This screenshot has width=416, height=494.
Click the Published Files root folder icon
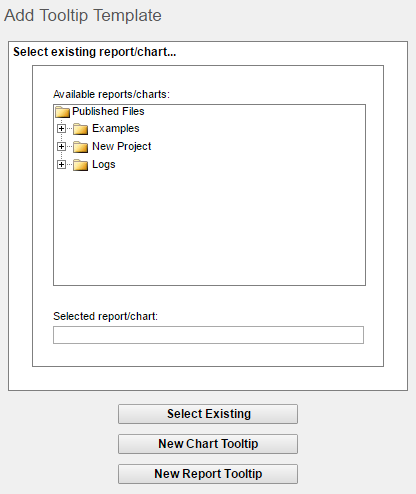62,112
